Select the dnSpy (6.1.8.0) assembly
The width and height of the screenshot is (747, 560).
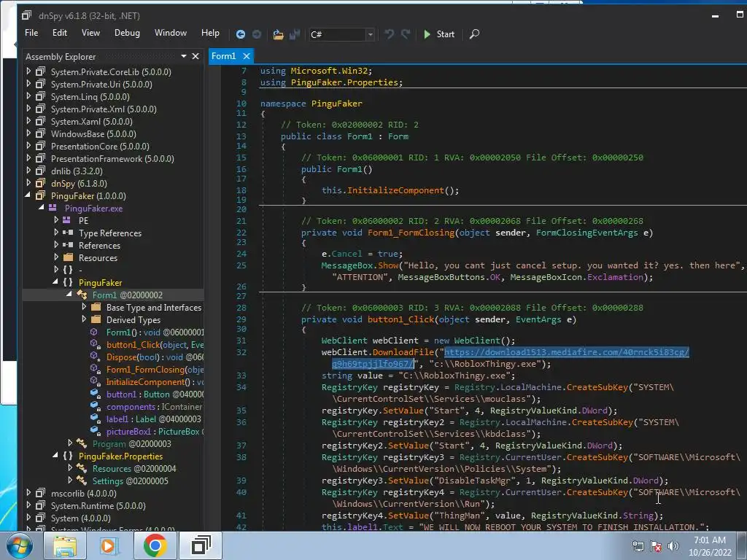point(79,183)
